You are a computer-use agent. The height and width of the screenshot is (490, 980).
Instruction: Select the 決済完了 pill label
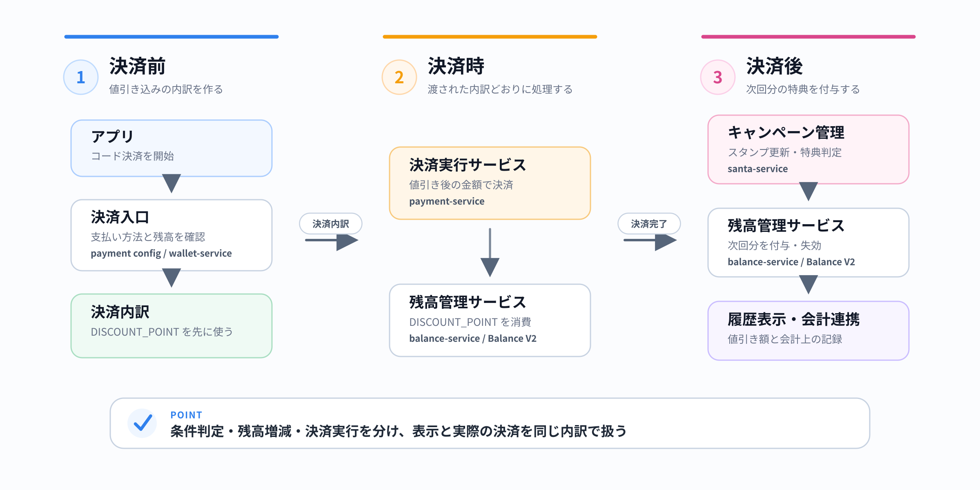point(649,224)
